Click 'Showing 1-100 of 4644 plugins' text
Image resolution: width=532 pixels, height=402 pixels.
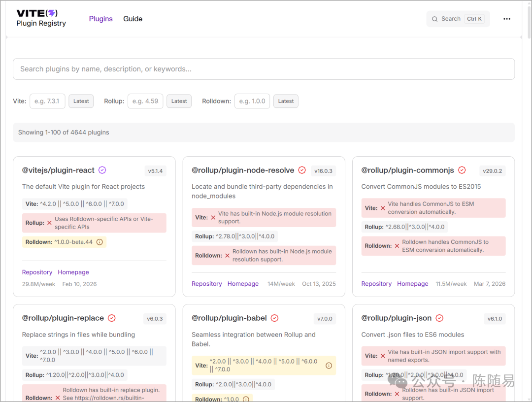click(64, 133)
